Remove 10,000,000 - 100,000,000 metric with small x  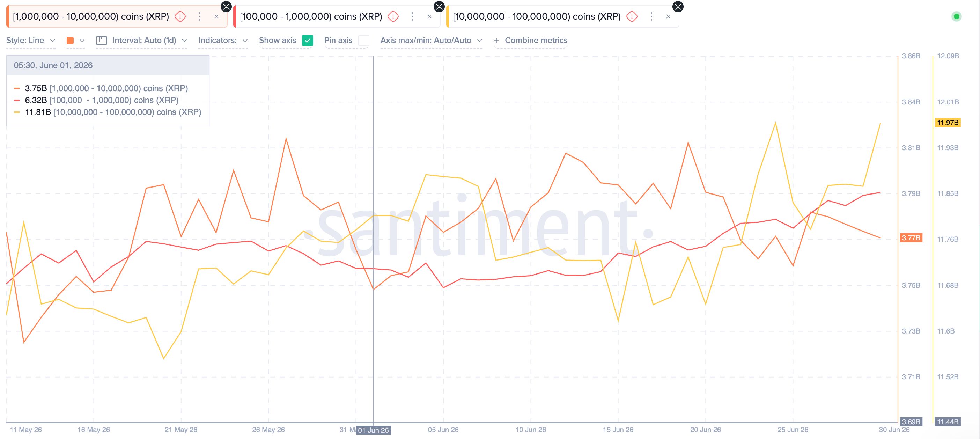tap(668, 16)
